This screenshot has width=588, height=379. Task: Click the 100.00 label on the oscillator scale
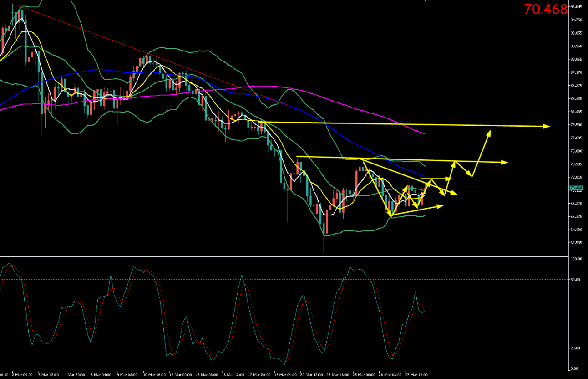click(575, 259)
